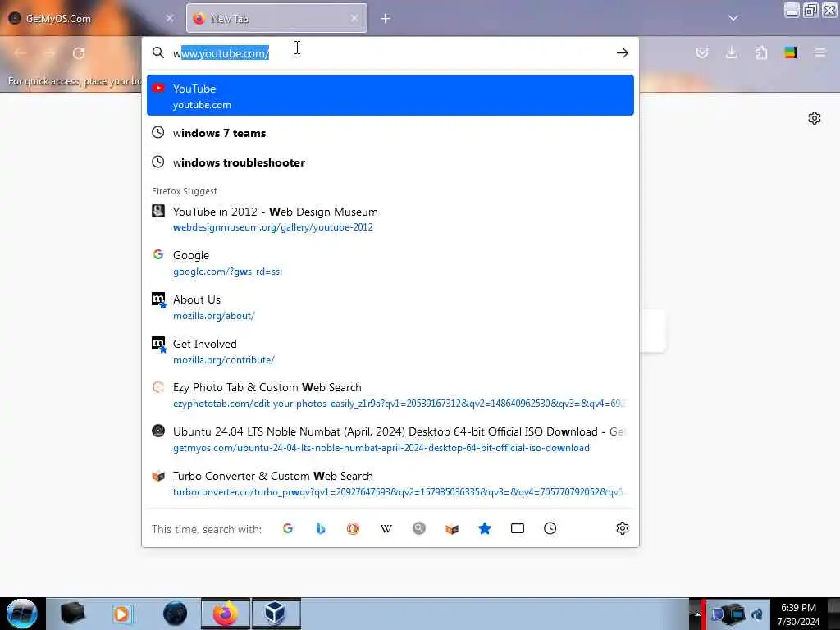
Task: Search with Google one-off icon
Action: (288, 529)
